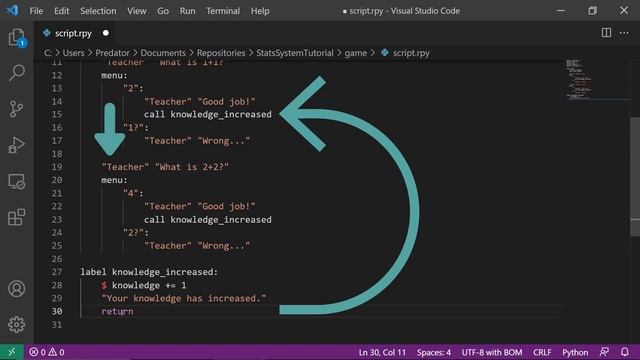640x360 pixels.
Task: Click 'call knowledge_increased' on line 23
Action: click(x=207, y=220)
